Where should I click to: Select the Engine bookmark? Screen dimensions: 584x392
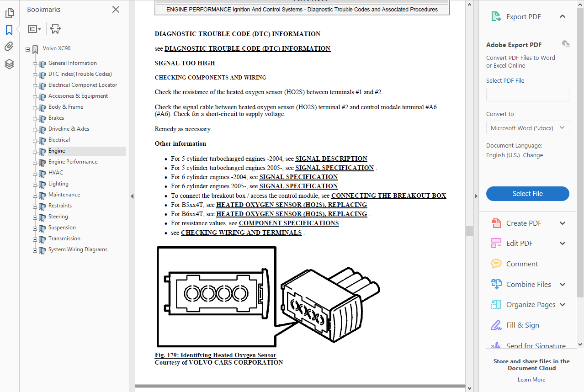point(57,151)
